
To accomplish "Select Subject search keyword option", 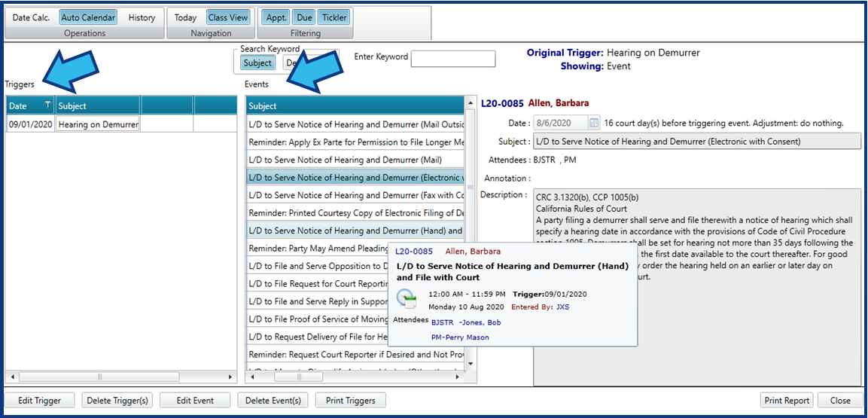I will click(x=257, y=63).
